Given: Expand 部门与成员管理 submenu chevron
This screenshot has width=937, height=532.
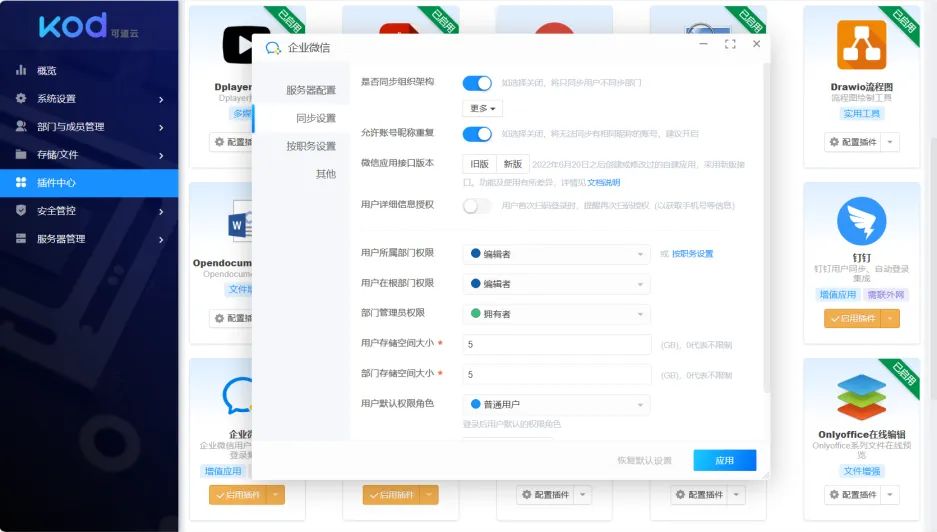Looking at the screenshot, I should tap(161, 127).
